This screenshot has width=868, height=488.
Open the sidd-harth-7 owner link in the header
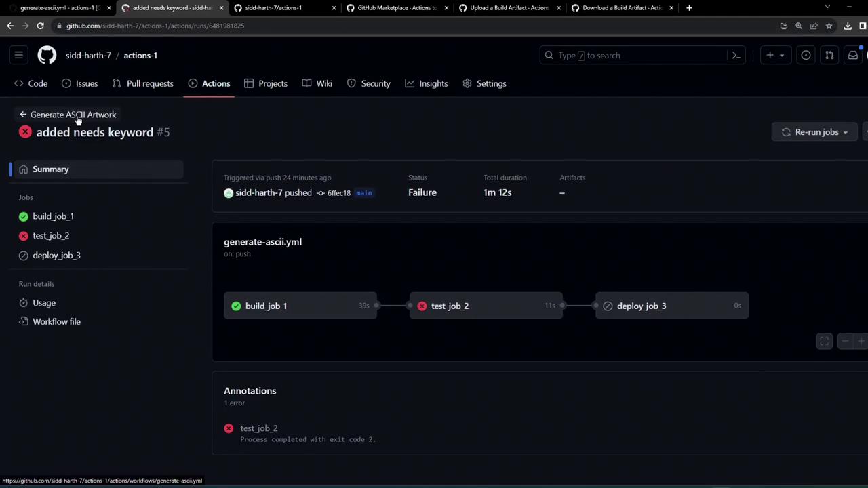click(88, 56)
